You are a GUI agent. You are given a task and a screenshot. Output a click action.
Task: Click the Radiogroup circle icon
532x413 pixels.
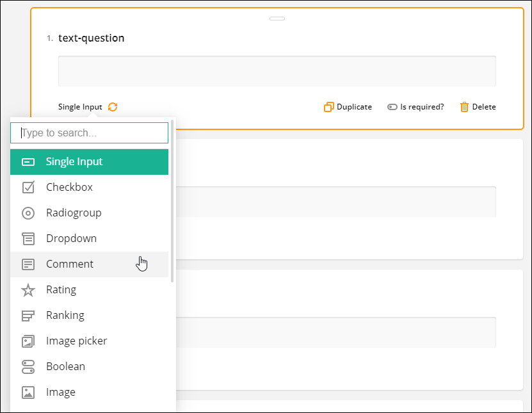tap(28, 213)
